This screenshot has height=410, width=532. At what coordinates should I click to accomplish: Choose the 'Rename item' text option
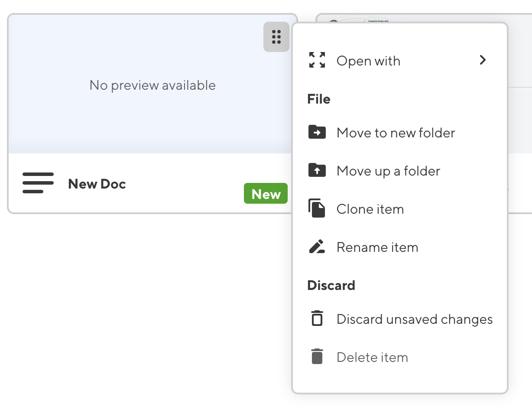377,247
